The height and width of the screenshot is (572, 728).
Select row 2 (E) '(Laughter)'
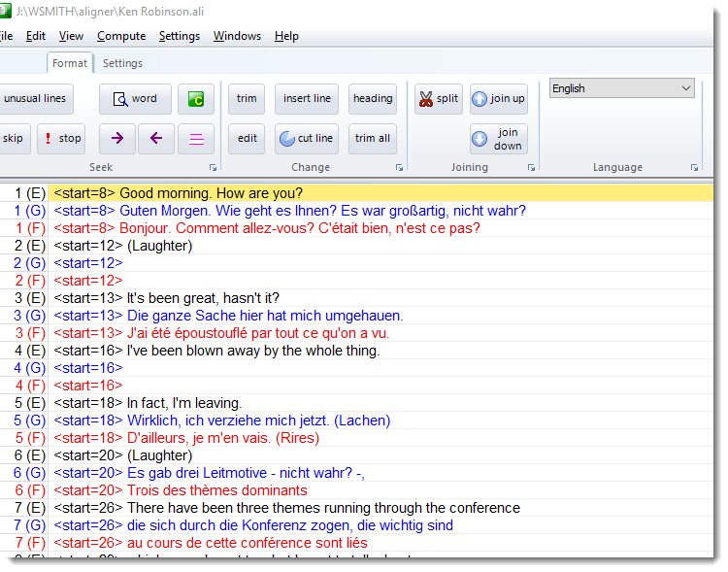[x=356, y=246]
